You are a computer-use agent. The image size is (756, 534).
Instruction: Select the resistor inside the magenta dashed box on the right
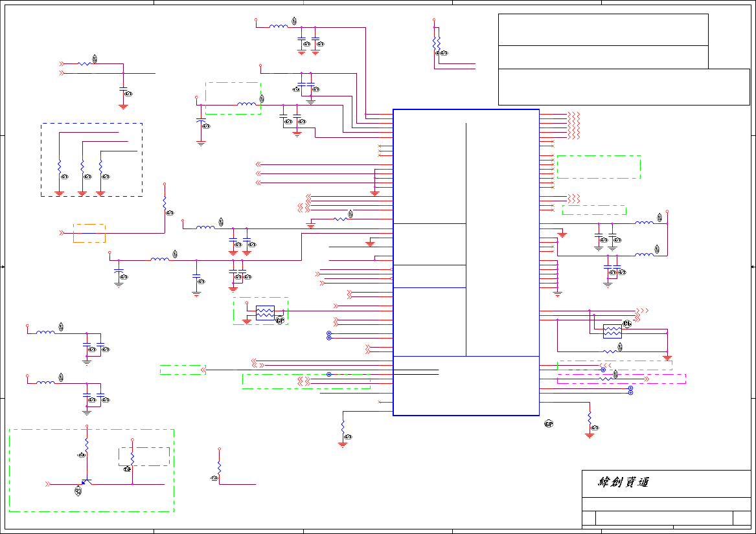coord(606,379)
